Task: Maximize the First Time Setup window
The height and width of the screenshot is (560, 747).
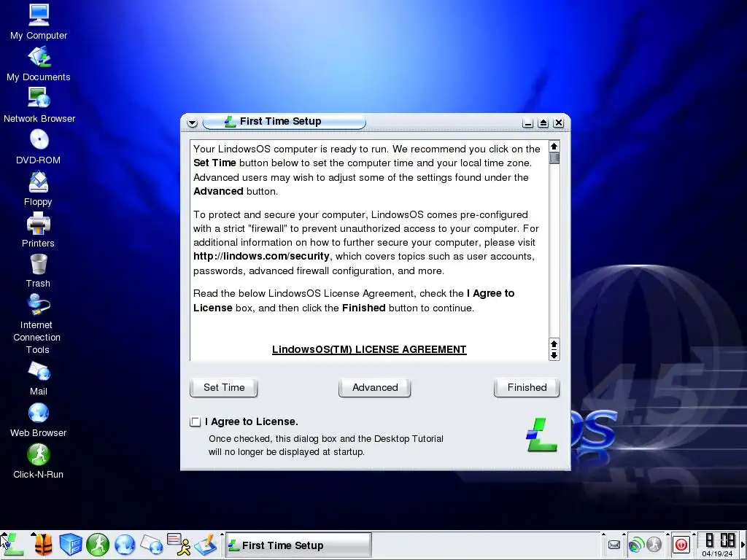Action: (x=543, y=123)
